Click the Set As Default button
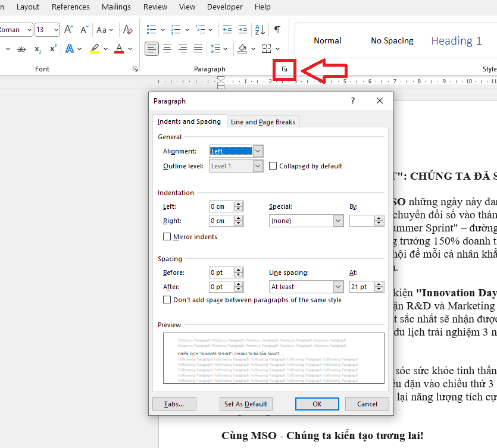The image size is (497, 448). 246,404
